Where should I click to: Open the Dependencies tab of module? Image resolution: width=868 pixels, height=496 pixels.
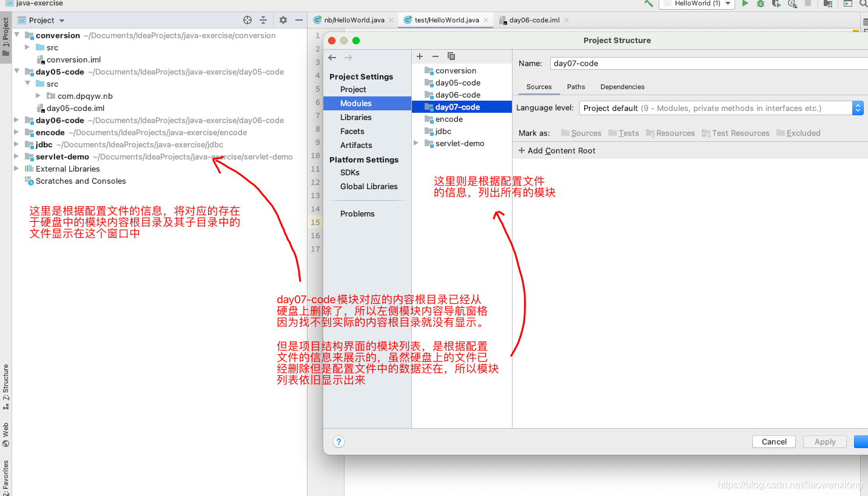[622, 87]
